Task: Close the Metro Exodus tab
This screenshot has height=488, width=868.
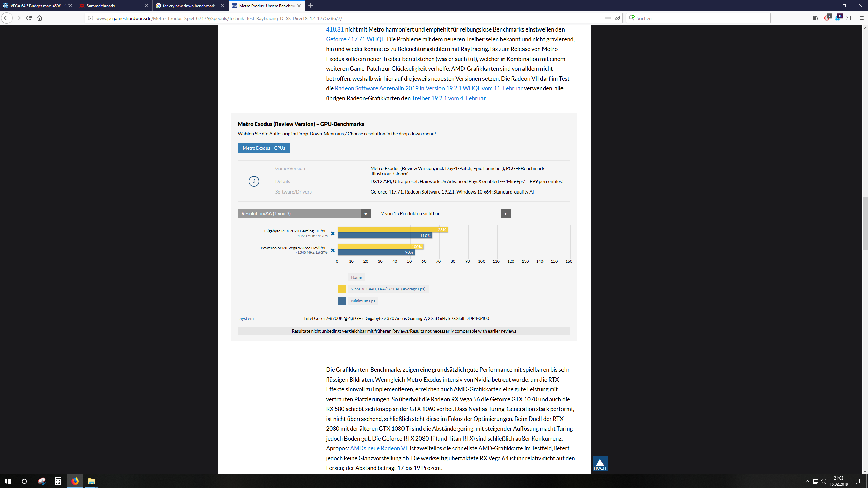Action: click(299, 6)
